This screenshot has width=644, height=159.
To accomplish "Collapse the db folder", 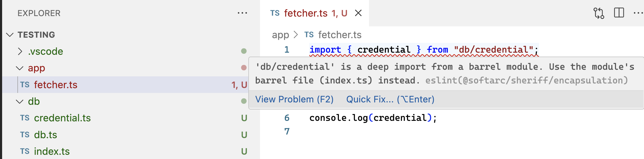I will coord(20,102).
